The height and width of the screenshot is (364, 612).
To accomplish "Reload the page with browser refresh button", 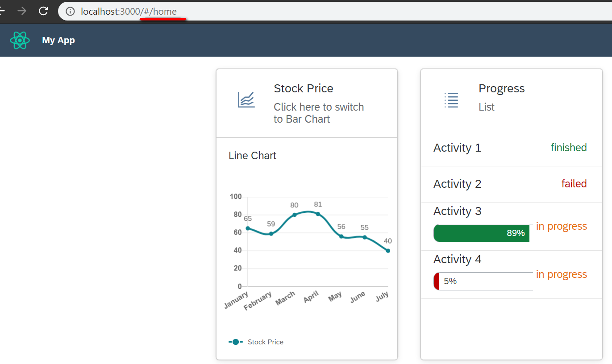I will (43, 11).
